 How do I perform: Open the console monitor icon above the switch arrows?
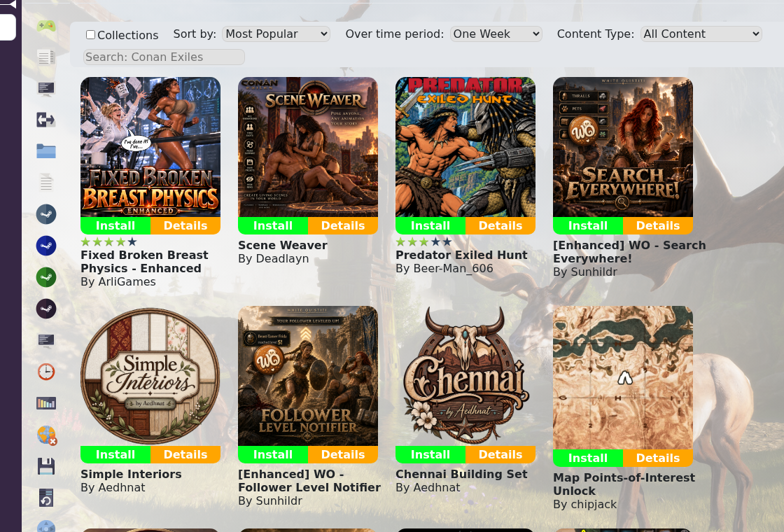point(46,88)
